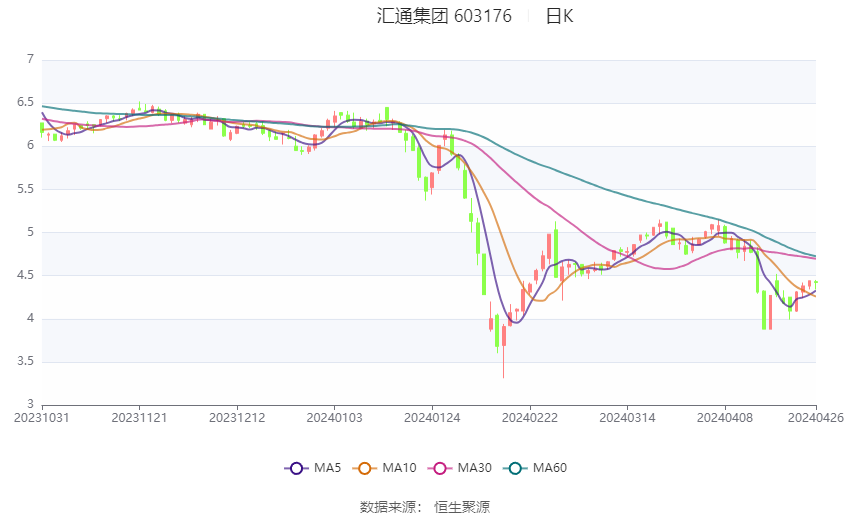Select the 20240222 x-axis date label
Image resolution: width=850 pixels, height=517 pixels.
pos(530,418)
